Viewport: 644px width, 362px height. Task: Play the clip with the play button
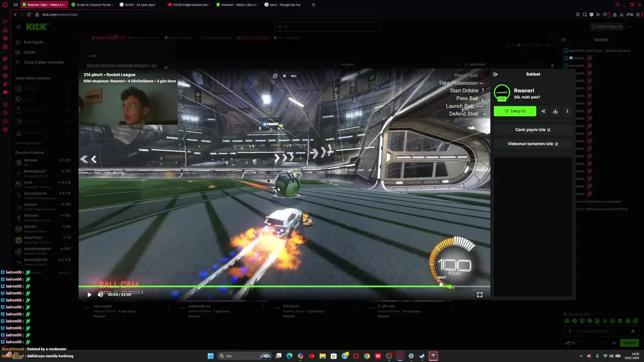tap(90, 295)
